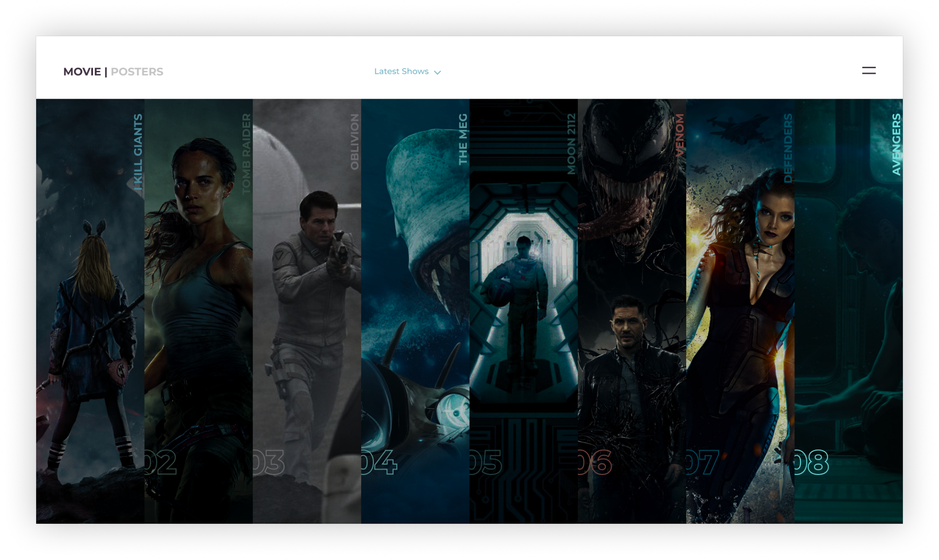View The Meg poster panel
The width and height of the screenshot is (939, 560).
(x=415, y=311)
